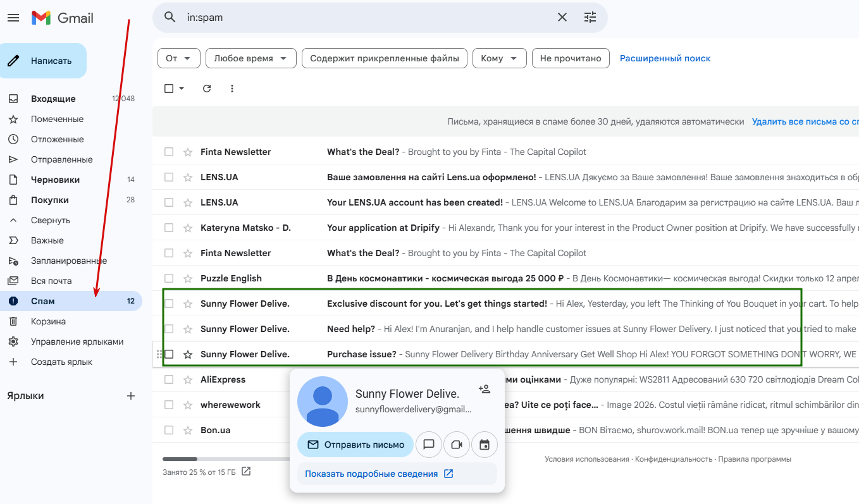
Task: Click inside the search mail field
Action: 367,18
